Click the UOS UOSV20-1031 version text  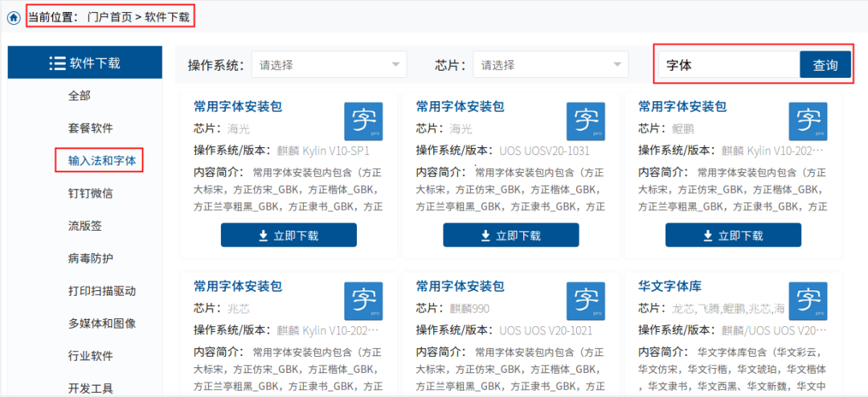544,150
